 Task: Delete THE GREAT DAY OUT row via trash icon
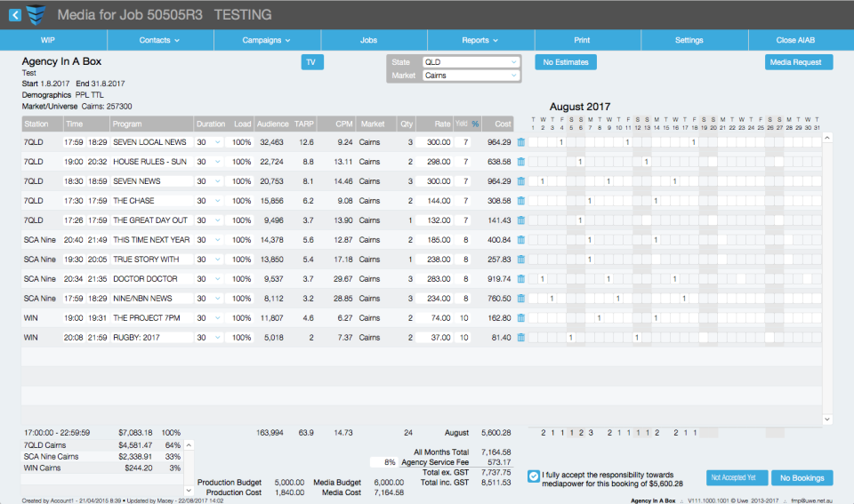point(520,220)
